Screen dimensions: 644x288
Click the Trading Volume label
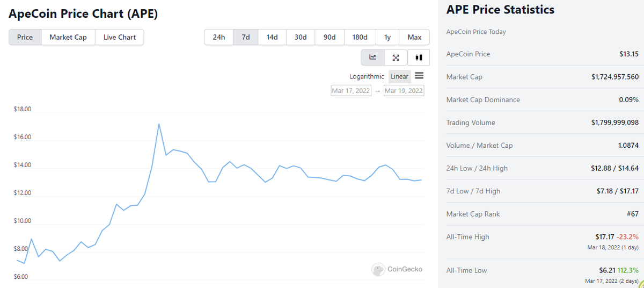pos(471,123)
